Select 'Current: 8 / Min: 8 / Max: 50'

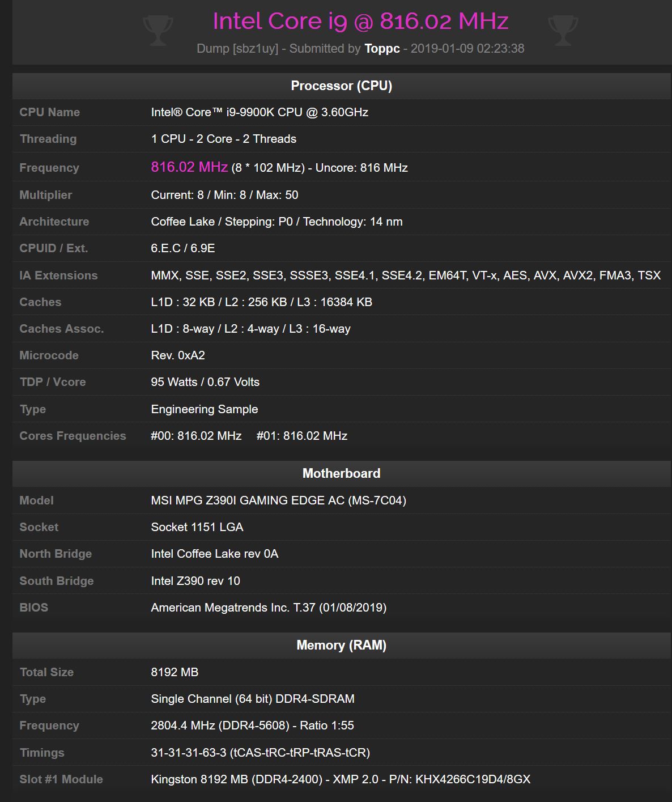pos(224,195)
